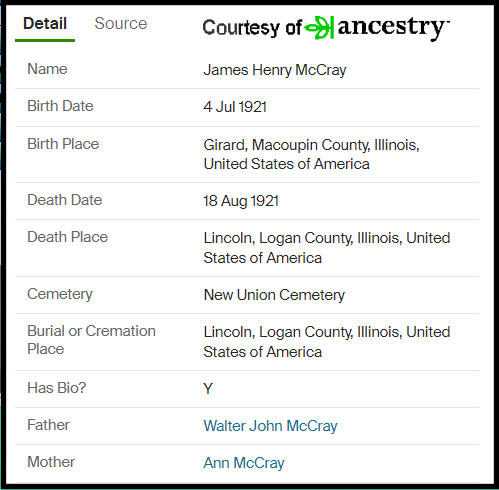Select the Detail tab
499x490 pixels.
click(x=45, y=24)
